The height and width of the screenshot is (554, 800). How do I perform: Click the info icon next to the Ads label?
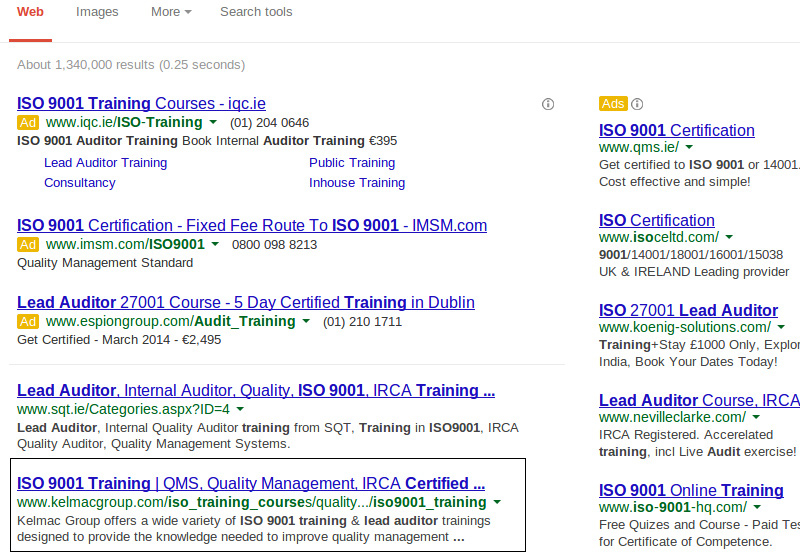coord(637,104)
